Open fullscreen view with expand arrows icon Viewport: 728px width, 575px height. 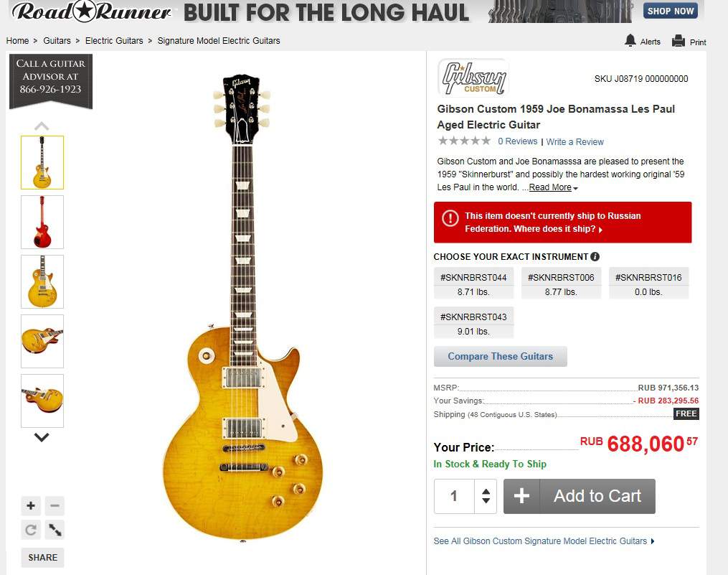pyautogui.click(x=55, y=530)
